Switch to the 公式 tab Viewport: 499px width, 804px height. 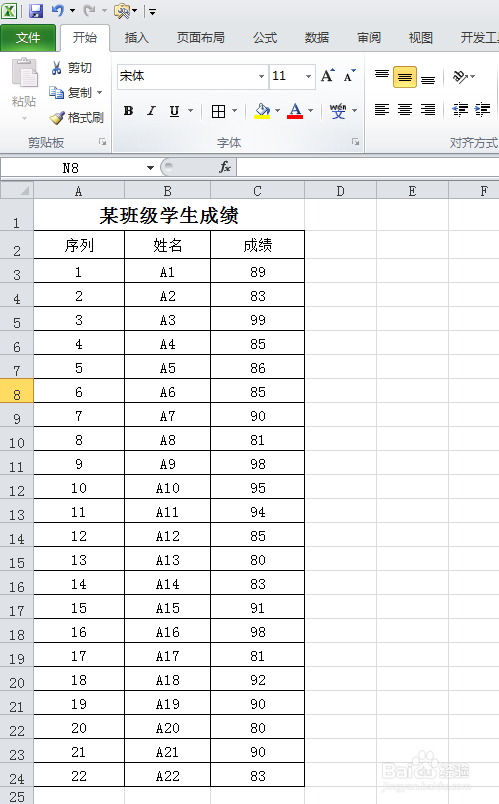point(265,37)
